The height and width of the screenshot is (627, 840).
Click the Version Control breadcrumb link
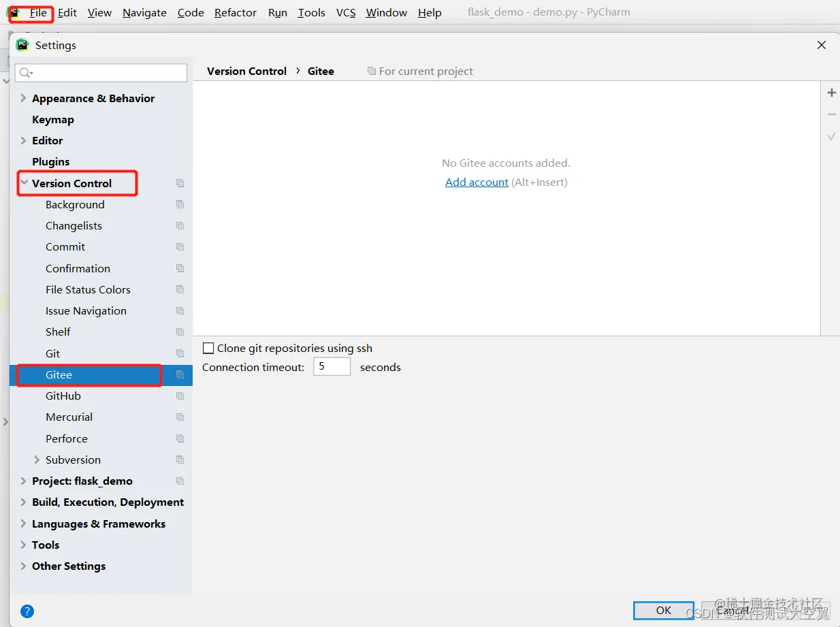point(246,71)
